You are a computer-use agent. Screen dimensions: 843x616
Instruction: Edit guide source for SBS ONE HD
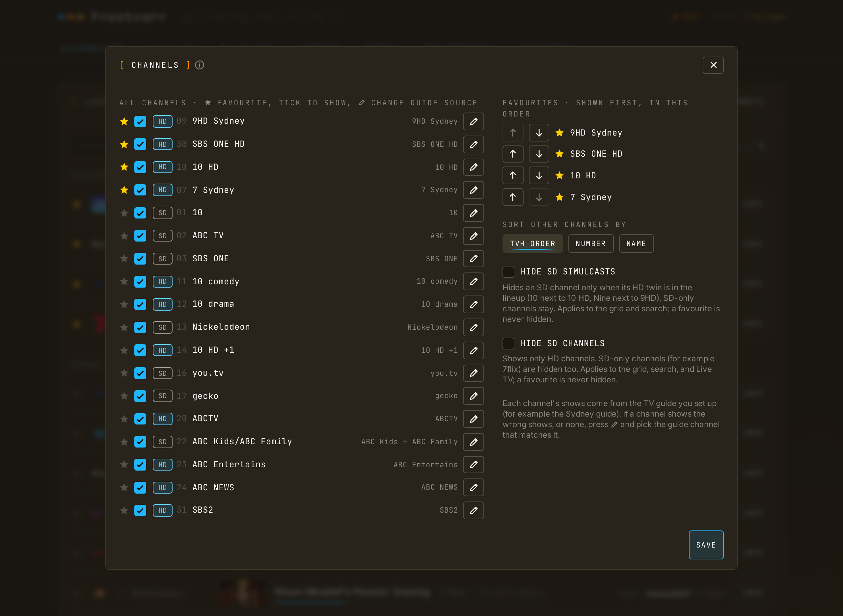pos(473,144)
